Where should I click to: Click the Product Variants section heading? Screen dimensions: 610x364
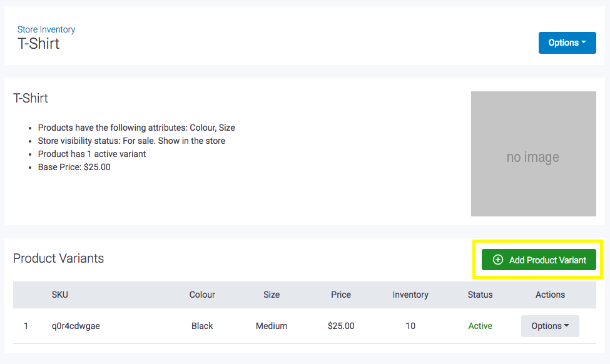tap(59, 258)
